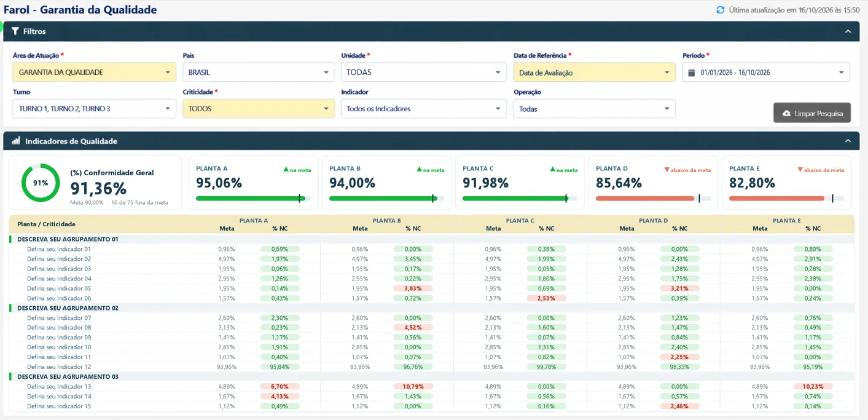
Task: Click the red 4,52% cell
Action: 413,328
